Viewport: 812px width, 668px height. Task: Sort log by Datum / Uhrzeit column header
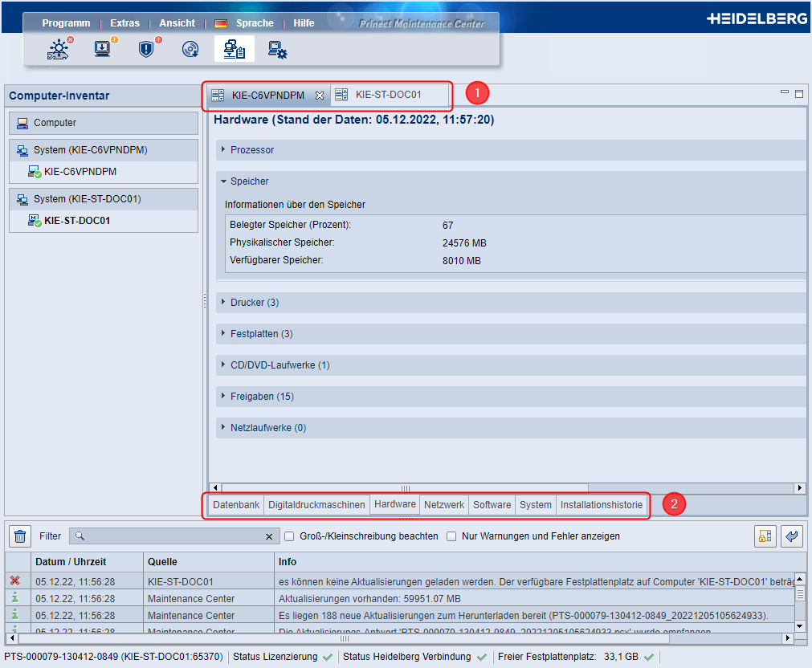[x=87, y=562]
